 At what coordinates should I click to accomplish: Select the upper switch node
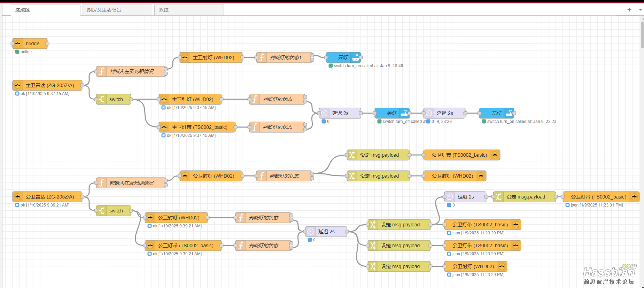[114, 99]
